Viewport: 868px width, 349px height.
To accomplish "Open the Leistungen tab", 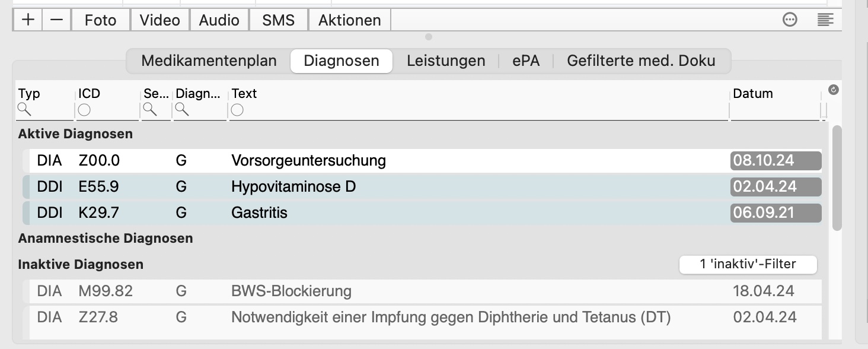I will coord(446,61).
